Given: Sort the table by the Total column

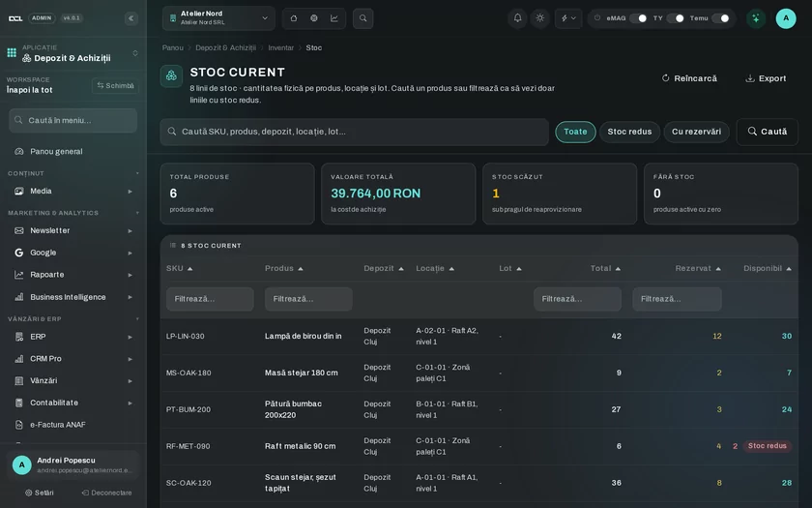Looking at the screenshot, I should [605, 269].
